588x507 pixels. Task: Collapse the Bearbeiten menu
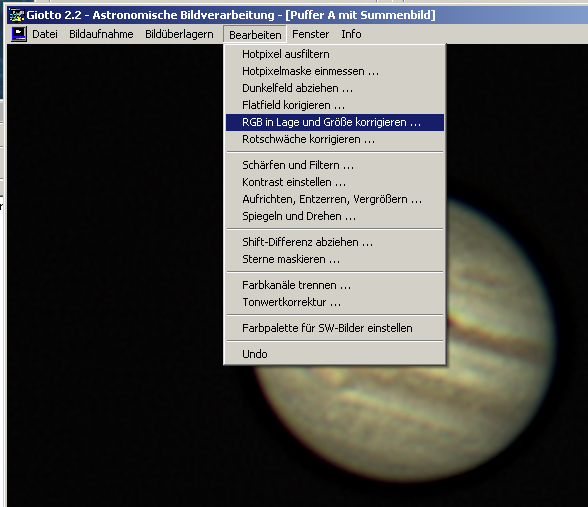[x=255, y=34]
